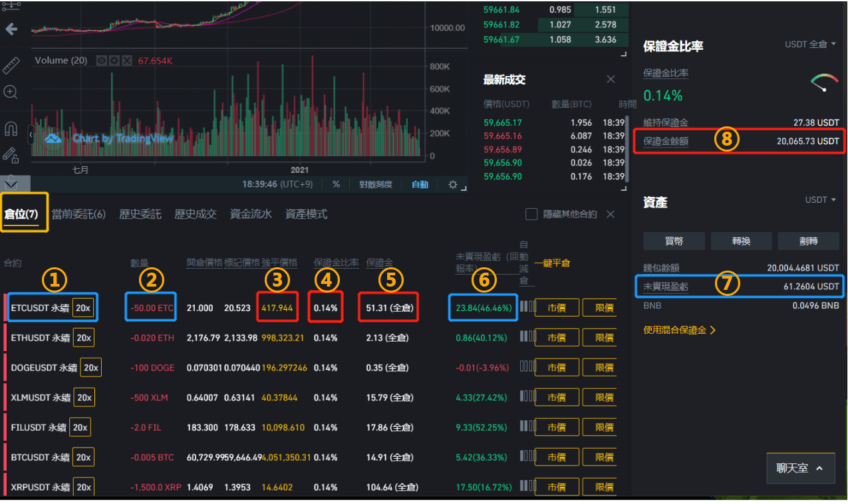
Task: Toggle logarithmic scale (對數刻度)
Action: (x=375, y=185)
